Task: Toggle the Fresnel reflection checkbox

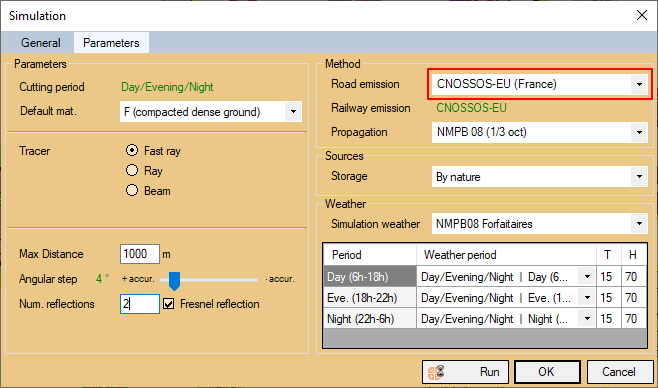Action: (x=169, y=304)
